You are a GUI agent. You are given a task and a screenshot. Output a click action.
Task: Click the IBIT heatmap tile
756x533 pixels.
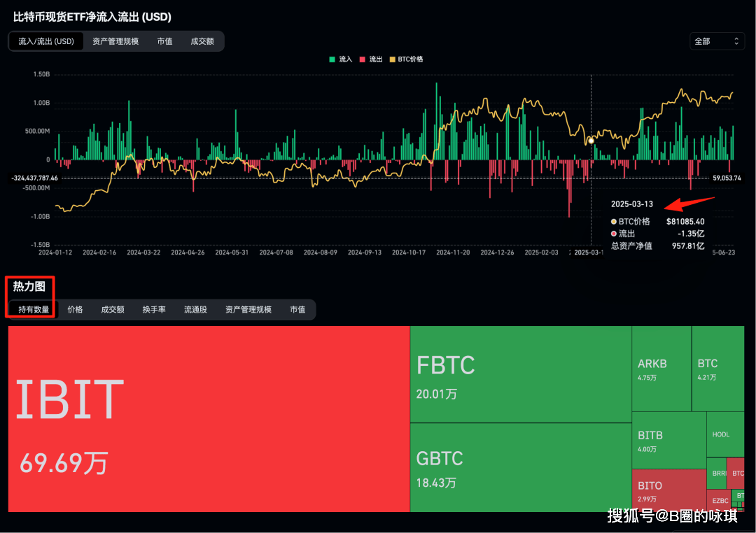pos(209,418)
